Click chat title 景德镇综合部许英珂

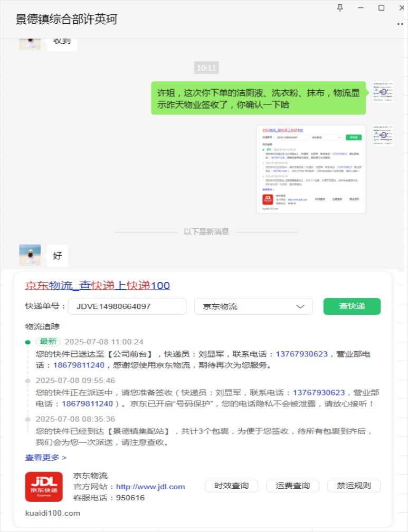(67, 19)
